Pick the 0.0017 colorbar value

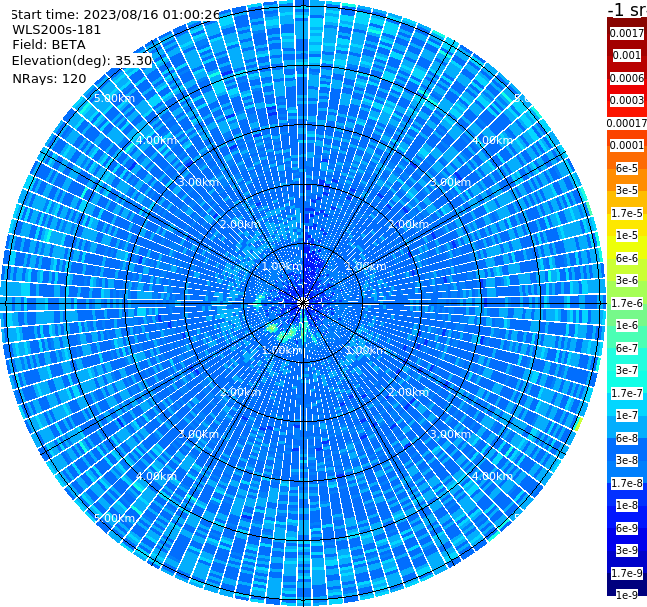627,33
